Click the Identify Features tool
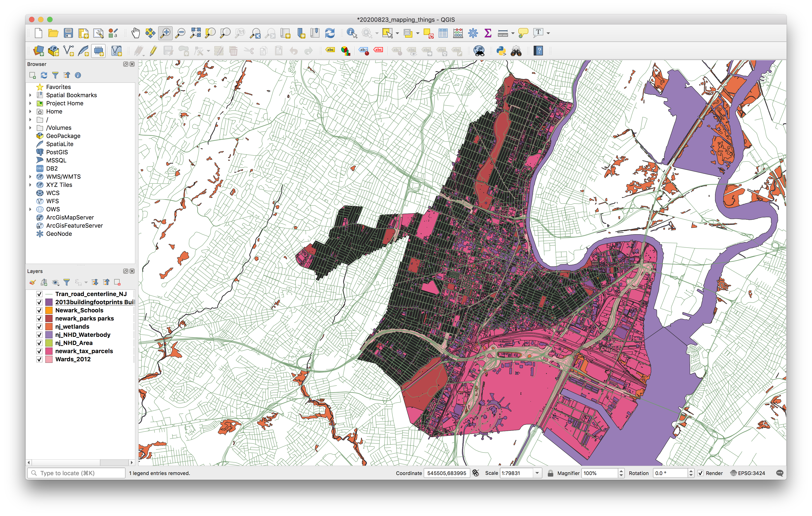 click(x=352, y=33)
